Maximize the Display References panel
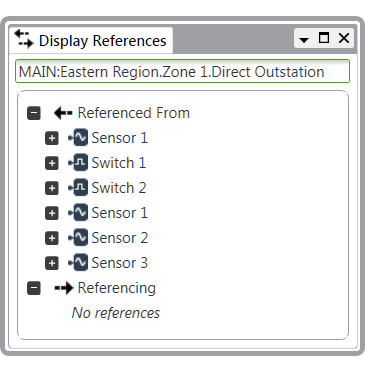Viewport: 365px width, 374px height. tap(324, 38)
